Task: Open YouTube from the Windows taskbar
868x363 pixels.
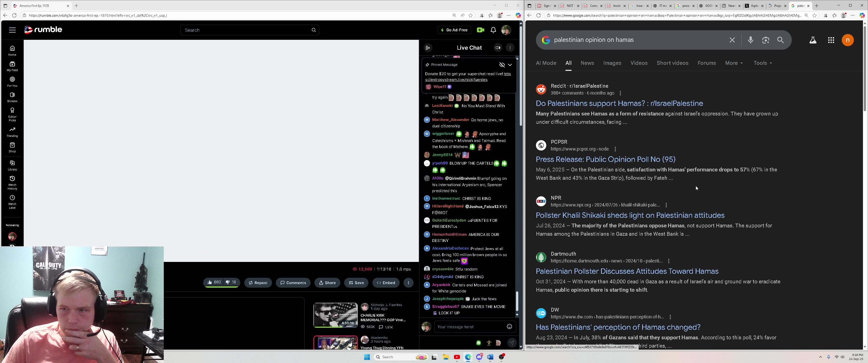Action: tap(457, 357)
